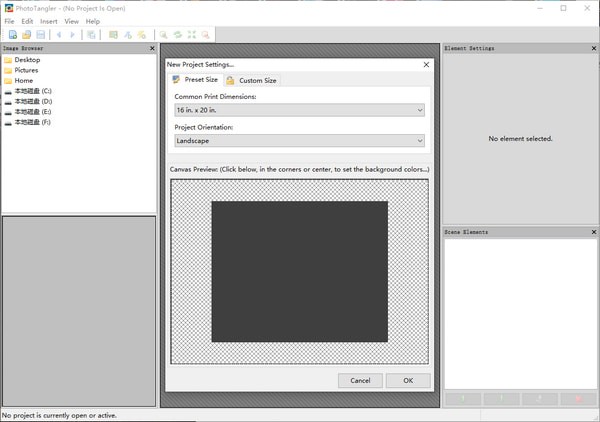
Task: Select the Pictures folder in Image Browser
Action: [x=26, y=70]
